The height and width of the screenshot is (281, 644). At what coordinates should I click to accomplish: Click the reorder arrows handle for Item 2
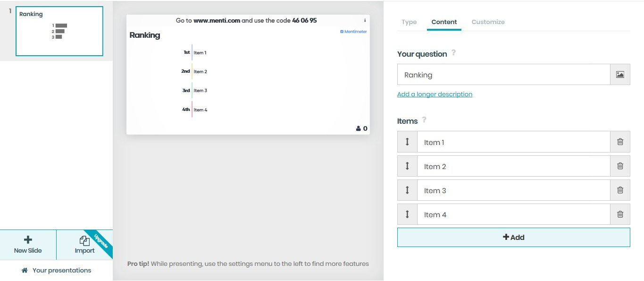click(407, 166)
